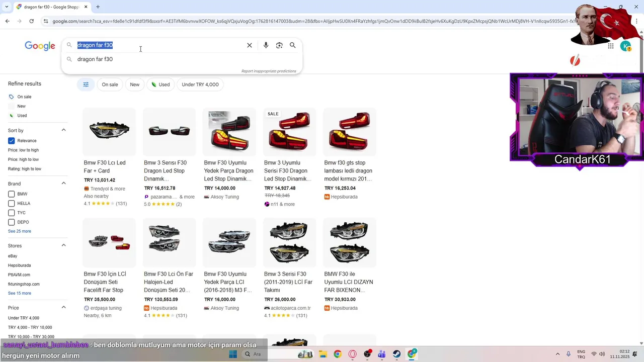Open Opera browser from taskbar
Image resolution: width=644 pixels, height=362 pixels.
coord(352,354)
